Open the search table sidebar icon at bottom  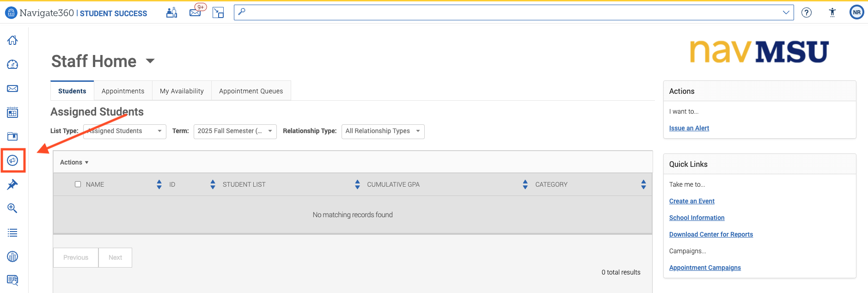12,280
